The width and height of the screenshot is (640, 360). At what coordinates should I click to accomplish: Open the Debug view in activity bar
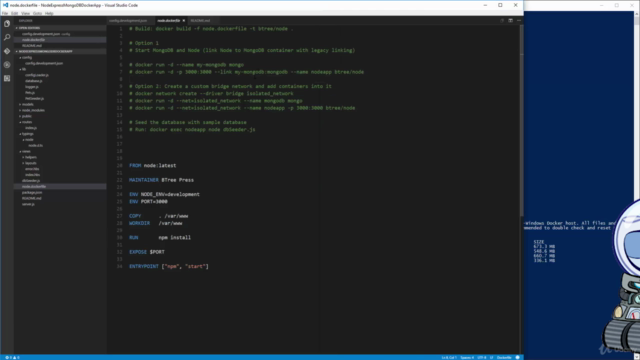[x=7, y=64]
